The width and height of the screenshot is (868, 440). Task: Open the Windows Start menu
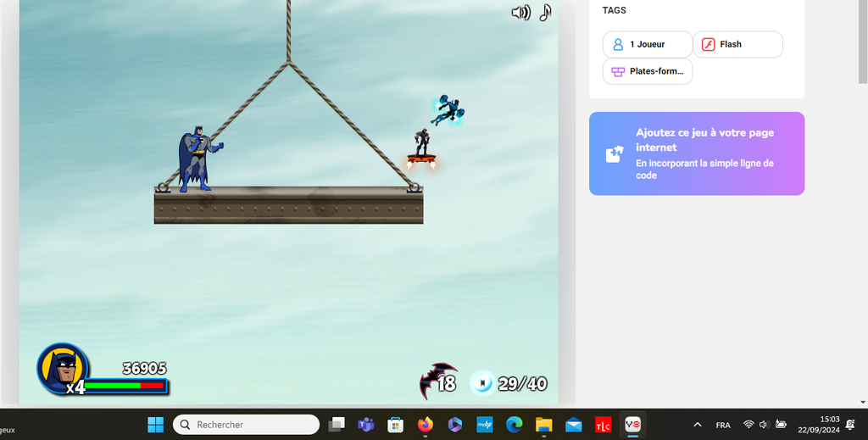[x=156, y=424]
